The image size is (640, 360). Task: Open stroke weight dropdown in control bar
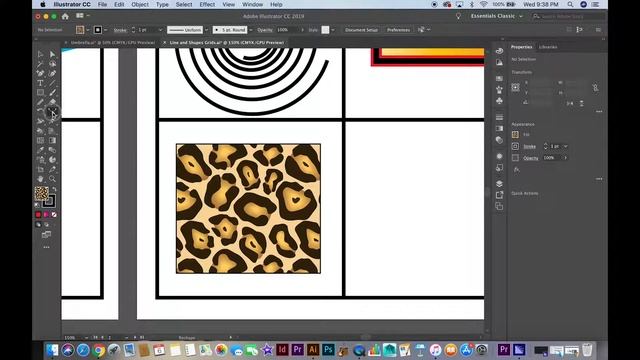point(160,30)
